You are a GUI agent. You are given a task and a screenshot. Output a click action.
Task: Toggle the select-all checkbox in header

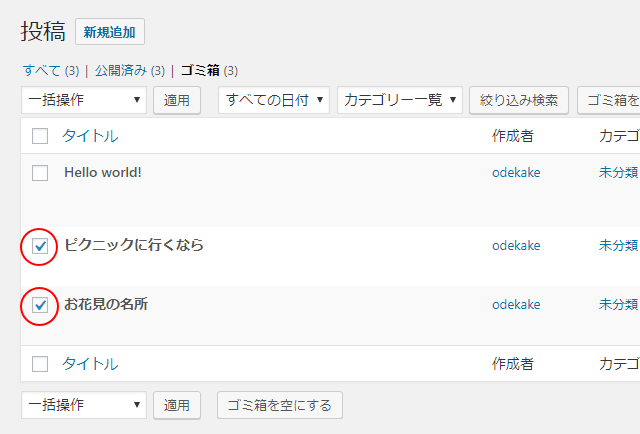tap(40, 136)
